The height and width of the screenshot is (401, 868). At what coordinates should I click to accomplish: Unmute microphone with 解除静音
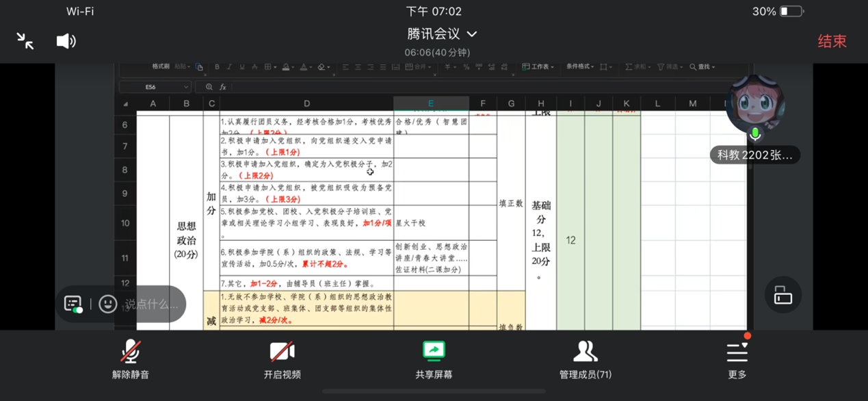[x=131, y=360]
